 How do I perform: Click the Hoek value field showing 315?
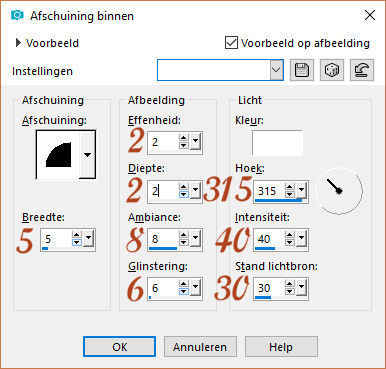[x=270, y=191]
